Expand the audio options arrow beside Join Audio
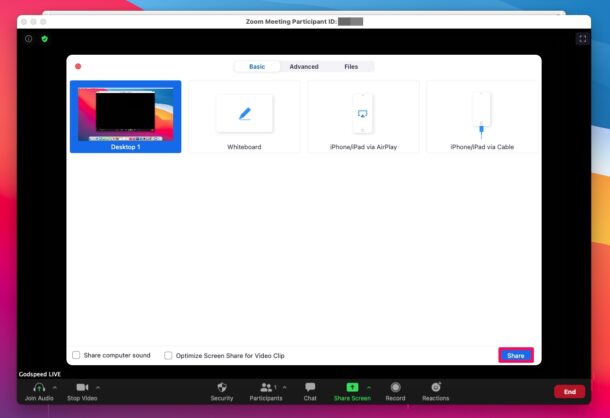This screenshot has width=610, height=418. point(55,387)
